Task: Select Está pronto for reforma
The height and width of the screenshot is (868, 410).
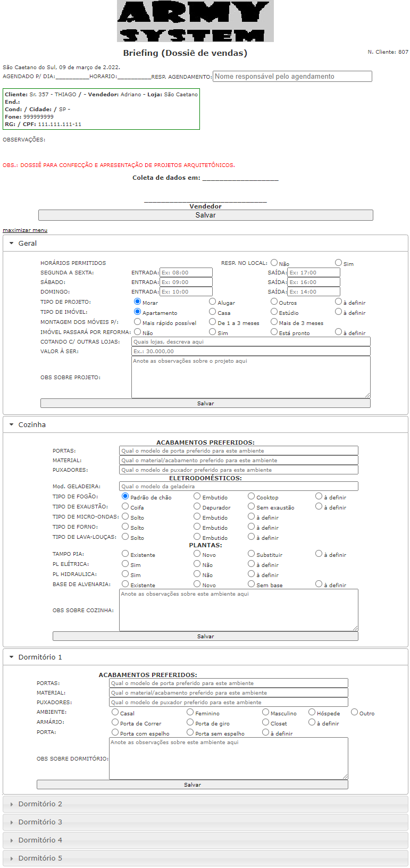Action: pos(274,331)
